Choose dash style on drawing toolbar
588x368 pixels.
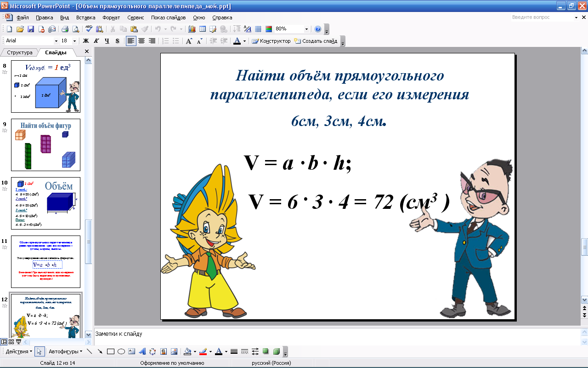[x=244, y=351]
